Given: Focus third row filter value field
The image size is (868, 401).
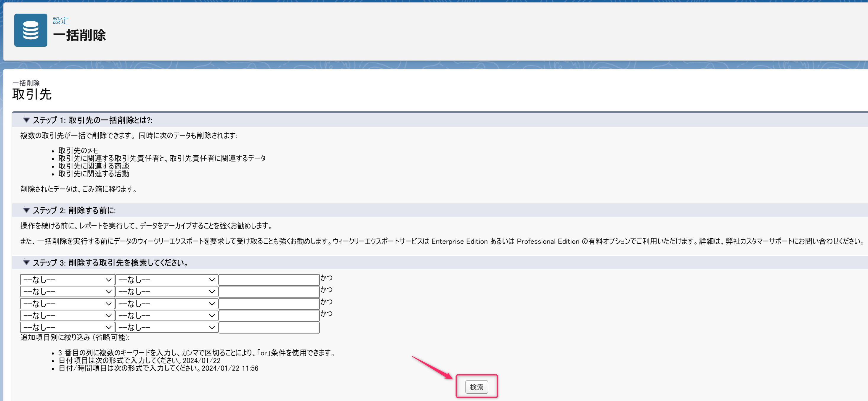Looking at the screenshot, I should pyautogui.click(x=269, y=303).
